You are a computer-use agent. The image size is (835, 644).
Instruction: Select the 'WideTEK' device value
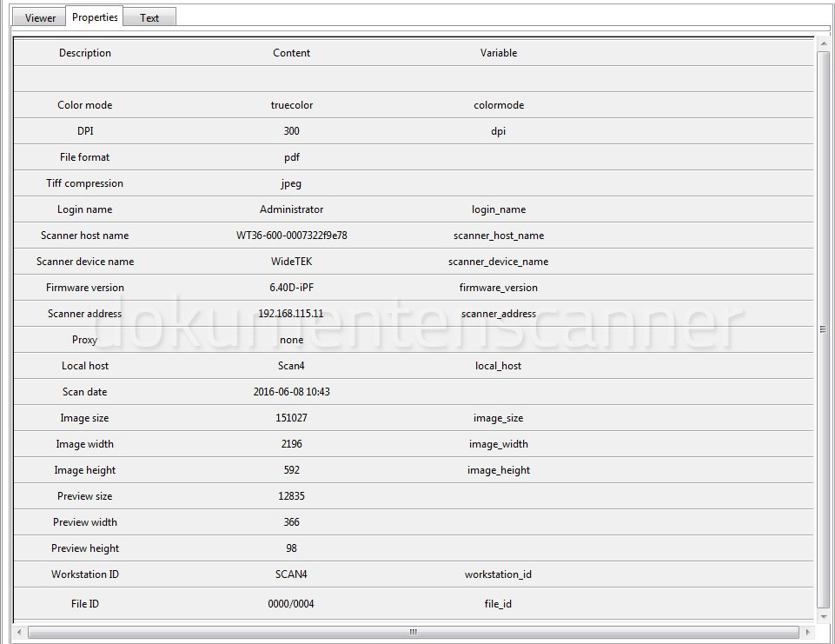coord(291,262)
